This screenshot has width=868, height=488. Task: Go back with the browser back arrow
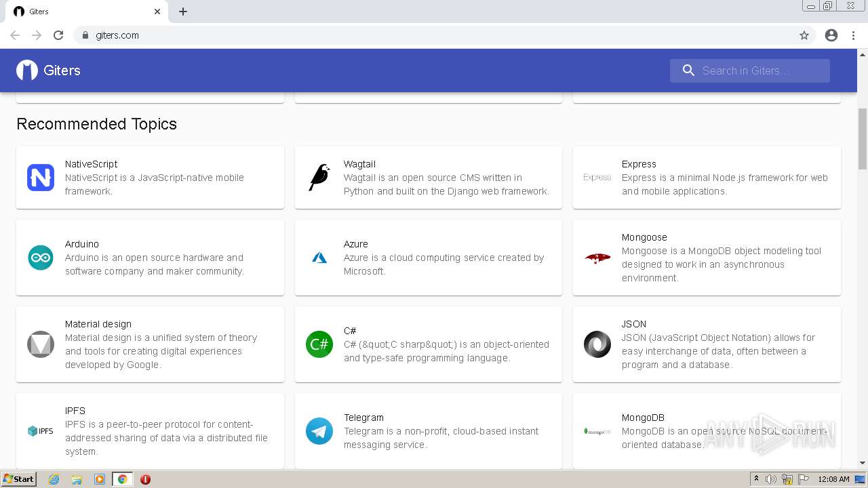[15, 35]
